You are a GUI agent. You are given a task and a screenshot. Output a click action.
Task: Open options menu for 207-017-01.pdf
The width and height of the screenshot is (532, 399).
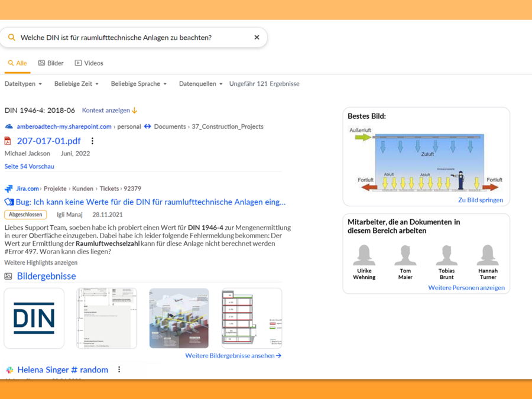click(92, 141)
